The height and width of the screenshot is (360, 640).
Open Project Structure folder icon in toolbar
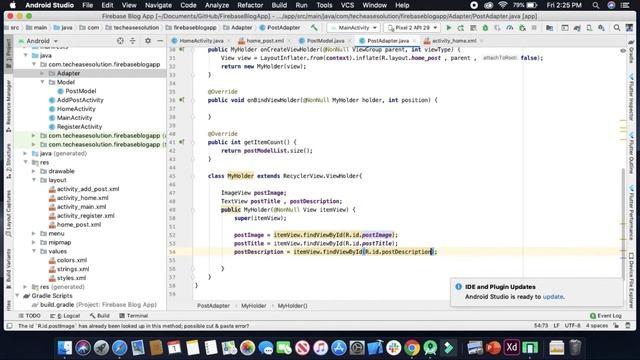click(x=549, y=28)
